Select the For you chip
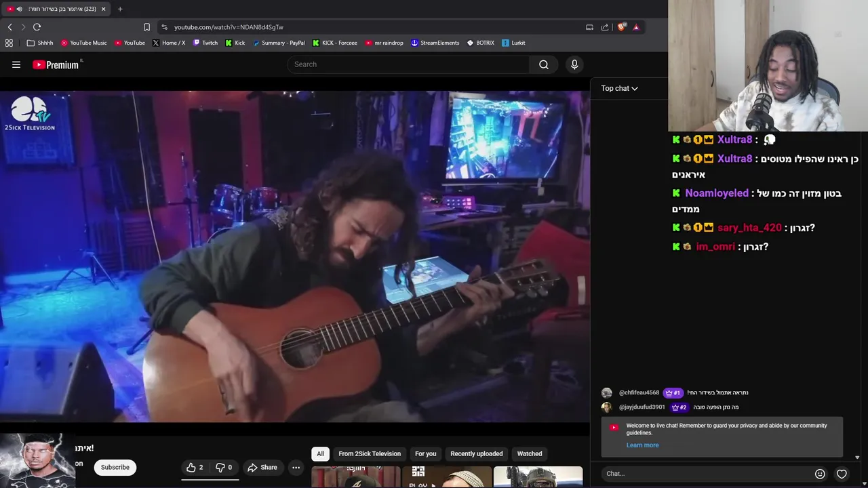The width and height of the screenshot is (868, 488). [425, 453]
